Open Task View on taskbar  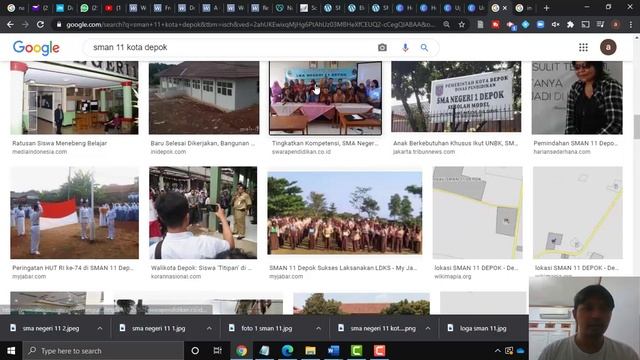(218, 351)
